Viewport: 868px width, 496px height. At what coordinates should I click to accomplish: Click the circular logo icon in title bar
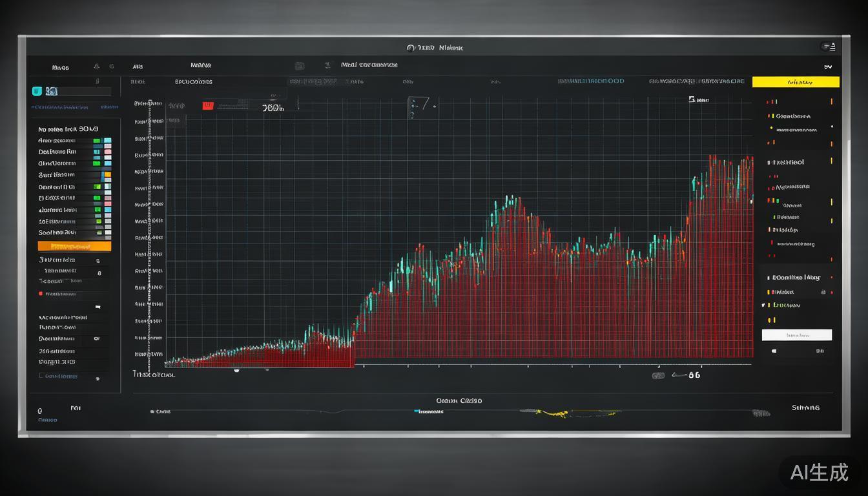[411, 48]
